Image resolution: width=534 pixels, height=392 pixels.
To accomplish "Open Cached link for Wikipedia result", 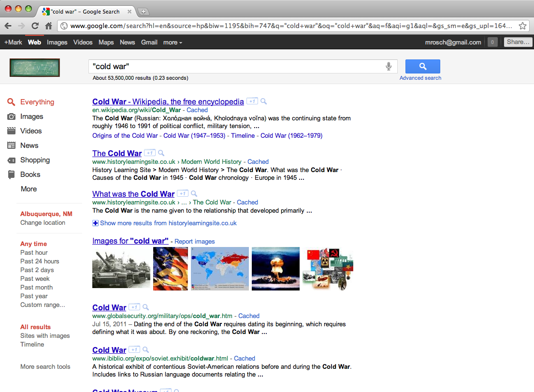I will click(x=197, y=110).
